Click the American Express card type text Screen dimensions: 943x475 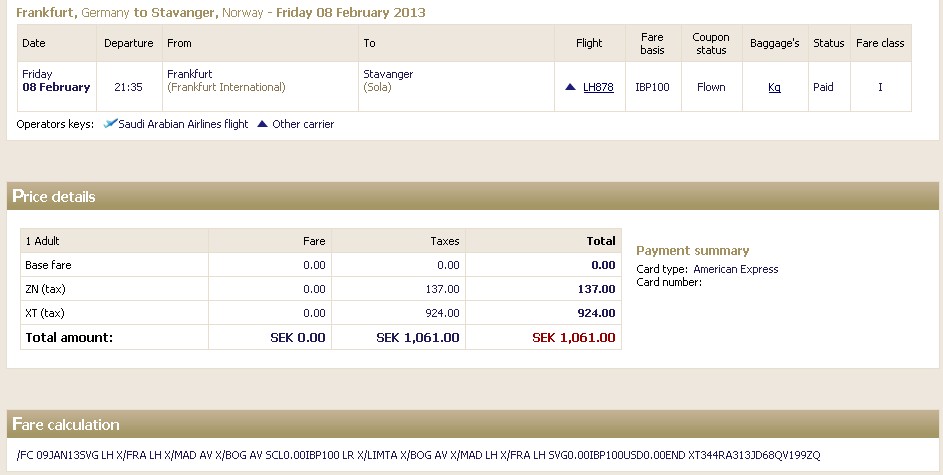pyautogui.click(x=735, y=269)
